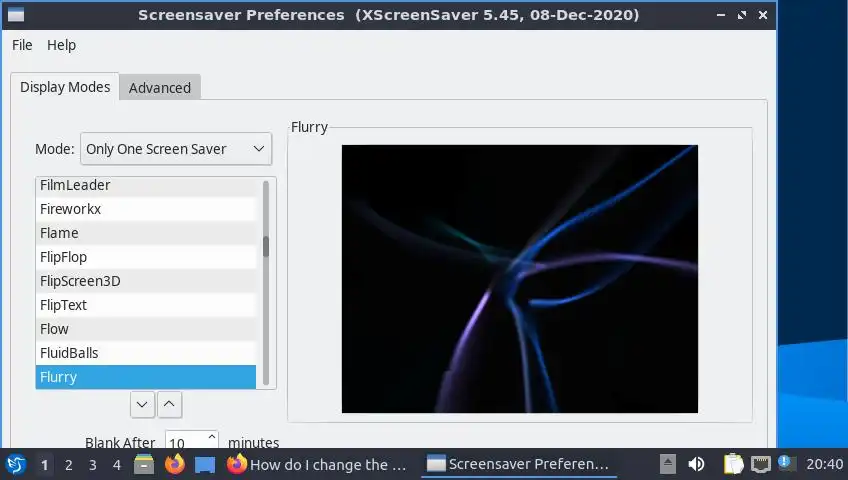Screen dimensions: 848x480
Task: Open the file manager from the taskbar
Action: click(x=144, y=464)
